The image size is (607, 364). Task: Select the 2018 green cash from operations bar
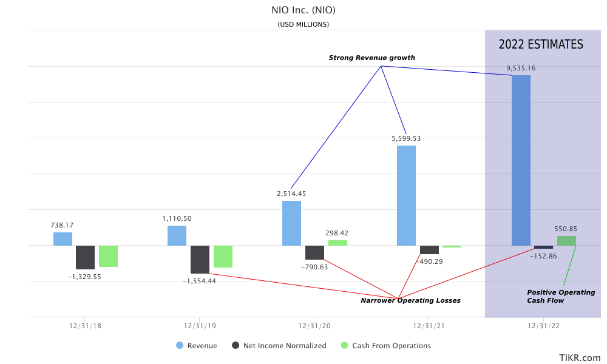(109, 256)
